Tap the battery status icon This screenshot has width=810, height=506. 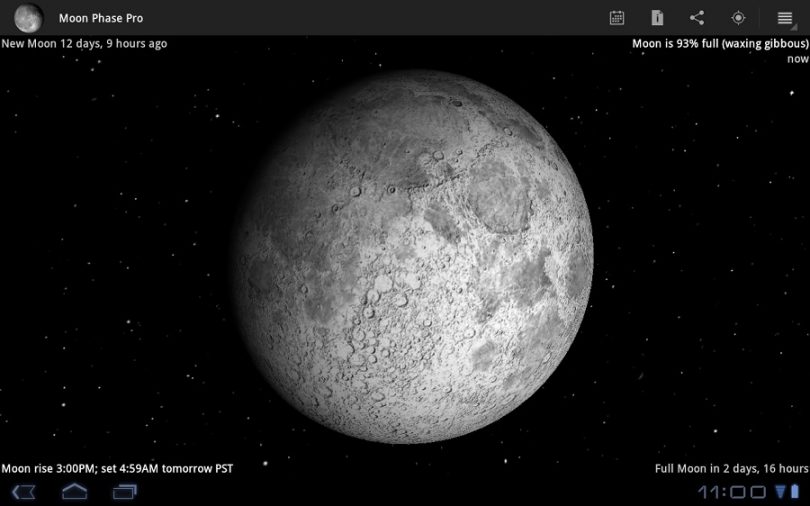[x=793, y=491]
